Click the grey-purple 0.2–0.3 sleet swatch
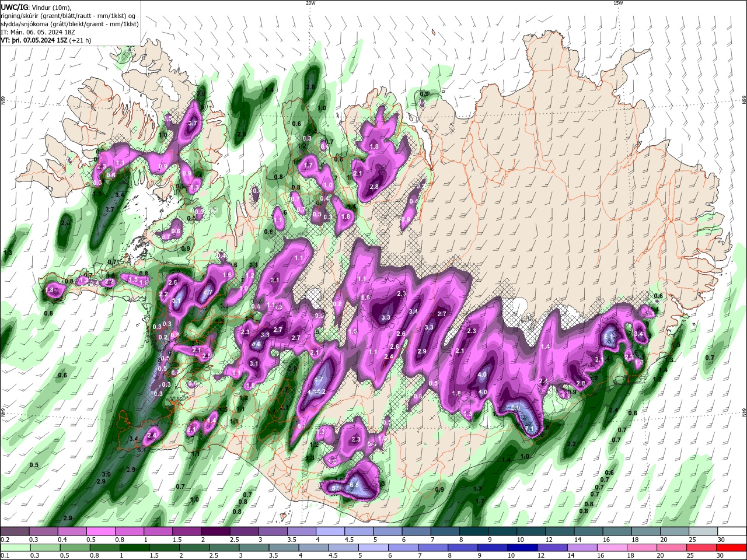This screenshot has height=560, width=747. click(x=15, y=531)
